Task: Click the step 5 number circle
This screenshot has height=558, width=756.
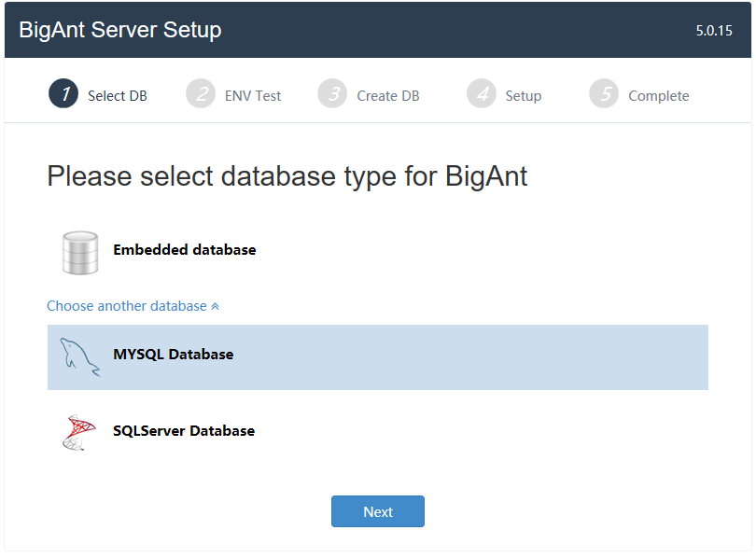Action: [x=604, y=94]
